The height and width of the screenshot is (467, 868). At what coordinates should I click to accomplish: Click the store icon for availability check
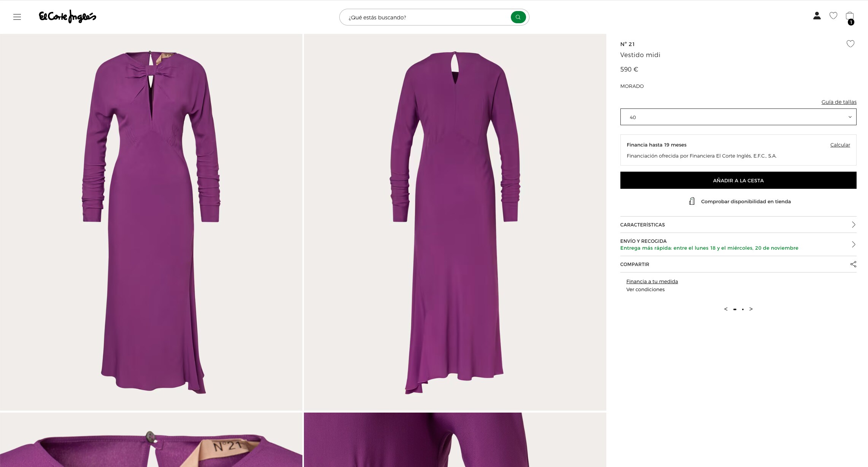point(692,201)
